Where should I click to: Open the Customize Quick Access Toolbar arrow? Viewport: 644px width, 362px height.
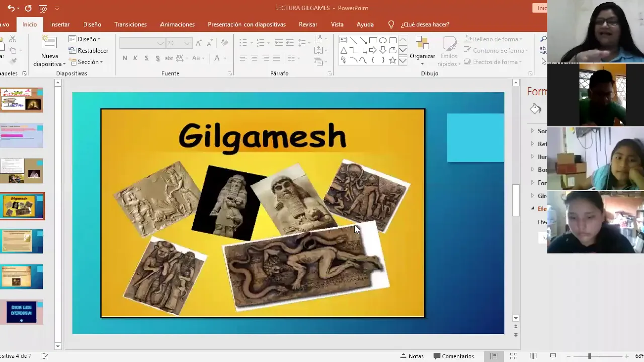click(57, 8)
